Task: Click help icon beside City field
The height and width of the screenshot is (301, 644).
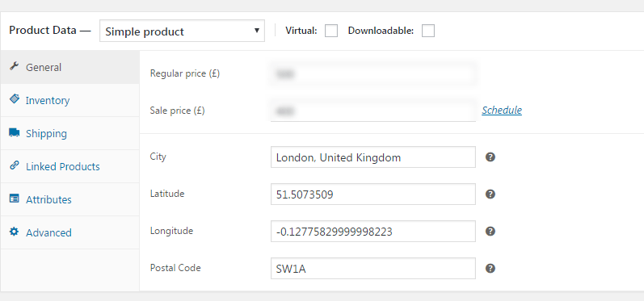Action: (x=490, y=157)
